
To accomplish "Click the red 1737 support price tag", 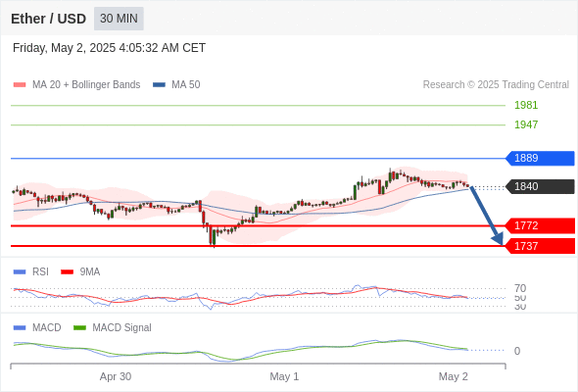I will 540,246.
